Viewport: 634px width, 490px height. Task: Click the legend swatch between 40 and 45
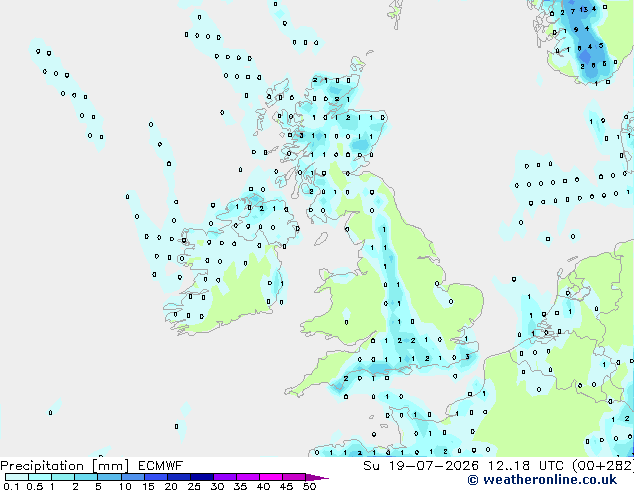(271, 477)
